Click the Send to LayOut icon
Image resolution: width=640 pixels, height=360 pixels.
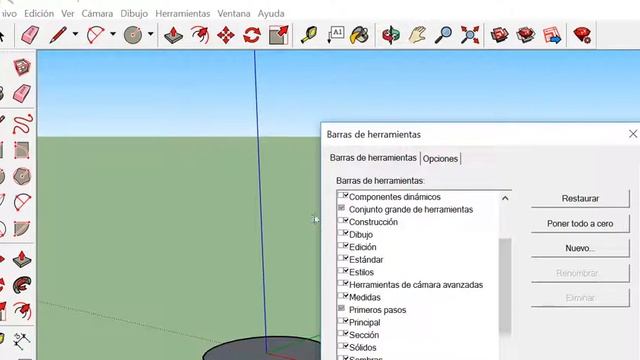pos(552,35)
